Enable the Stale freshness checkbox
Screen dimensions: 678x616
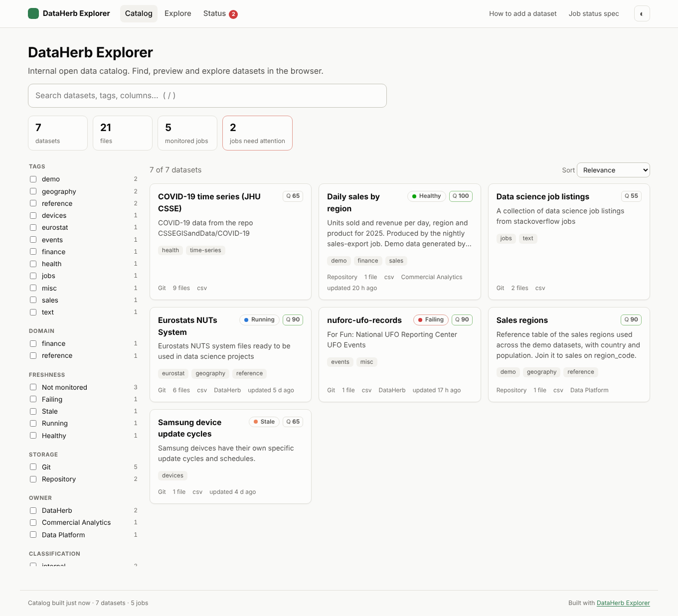click(33, 411)
